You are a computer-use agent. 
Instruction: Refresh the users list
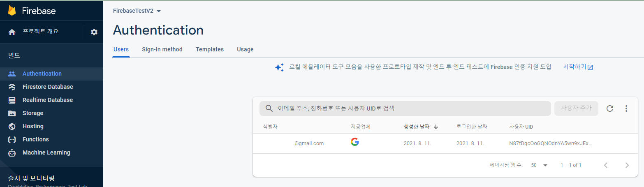coord(610,109)
